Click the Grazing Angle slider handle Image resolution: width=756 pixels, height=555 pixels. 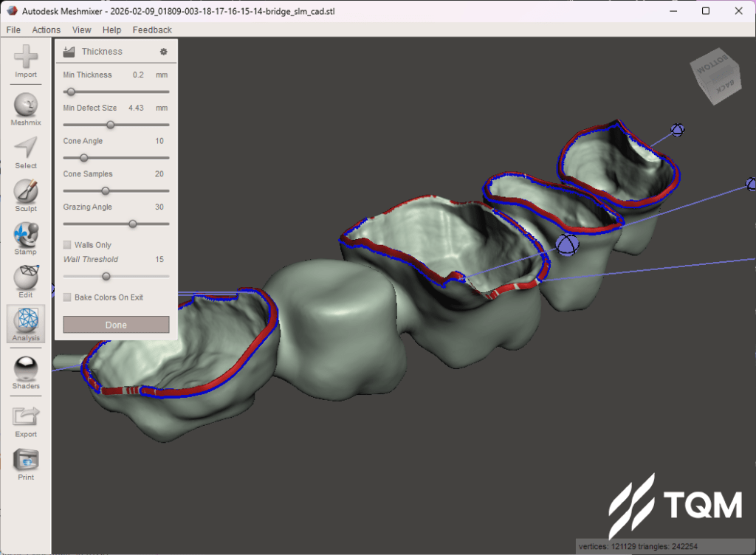coord(133,224)
